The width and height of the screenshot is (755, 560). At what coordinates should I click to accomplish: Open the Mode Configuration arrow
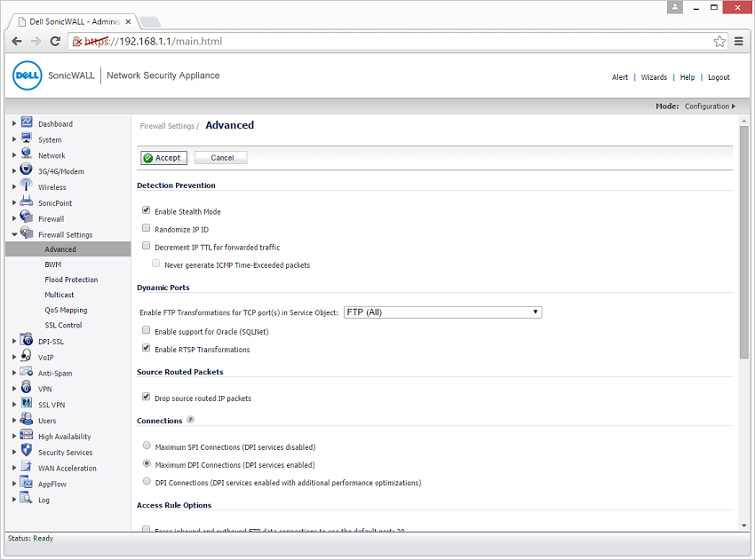pos(734,106)
